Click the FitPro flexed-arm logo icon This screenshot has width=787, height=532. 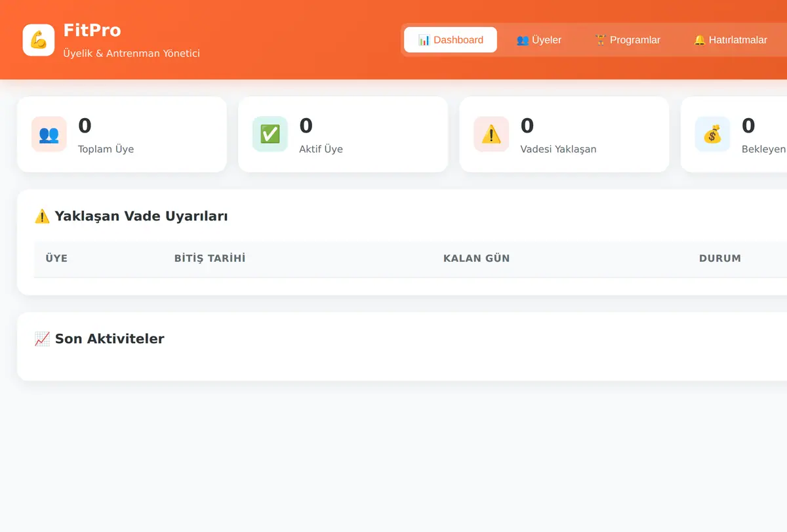pyautogui.click(x=39, y=40)
